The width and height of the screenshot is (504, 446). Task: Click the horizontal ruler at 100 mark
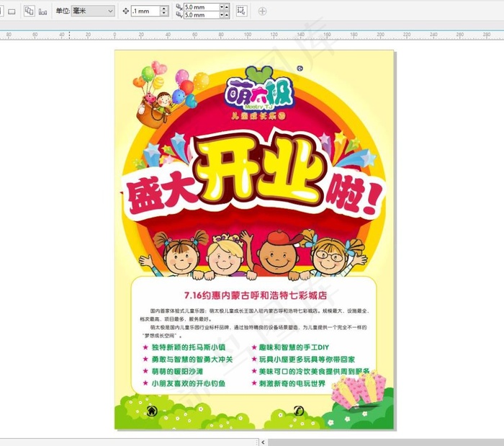248,35
